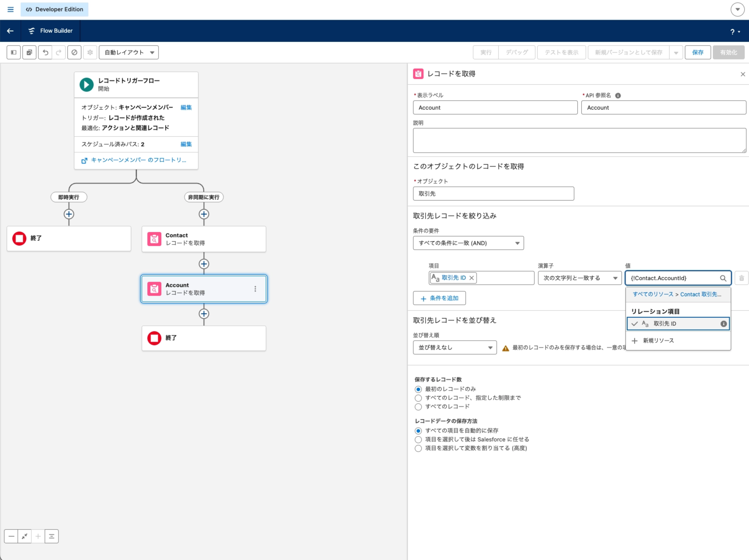Viewport: 749px width, 560px height.
Task: Open the help question mark menu
Action: point(735,31)
